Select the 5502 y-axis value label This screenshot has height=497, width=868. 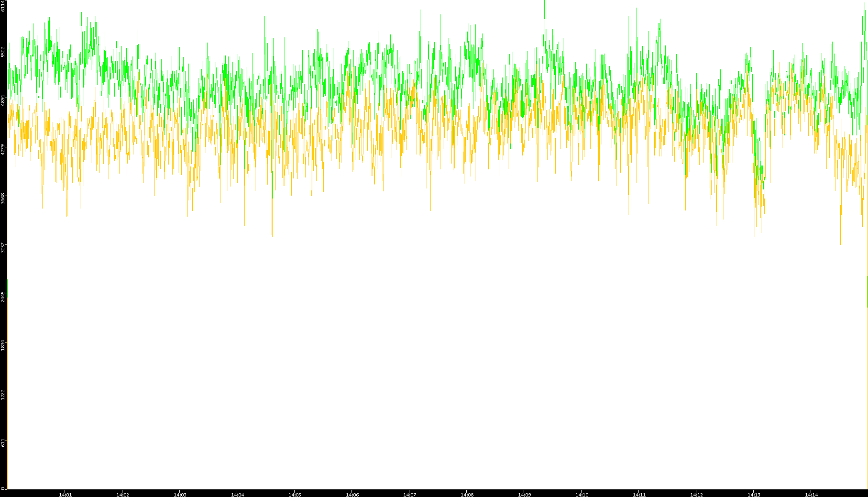click(x=3, y=52)
